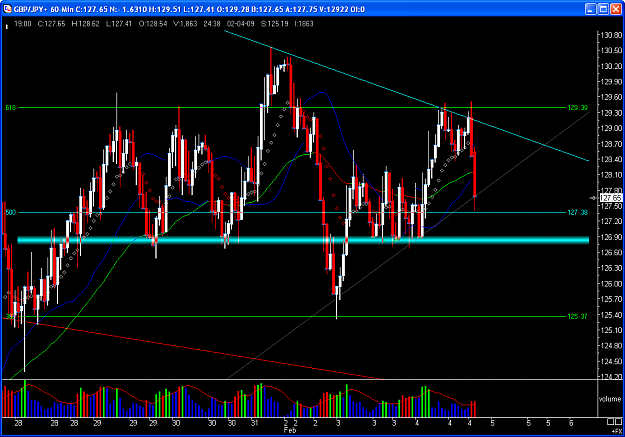Click the .618 Fibonacci level label
625x437 pixels.
point(10,108)
